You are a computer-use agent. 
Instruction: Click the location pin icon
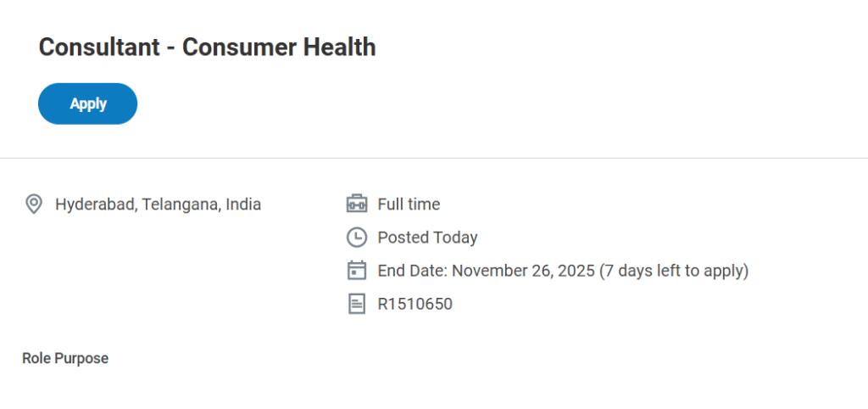click(34, 204)
